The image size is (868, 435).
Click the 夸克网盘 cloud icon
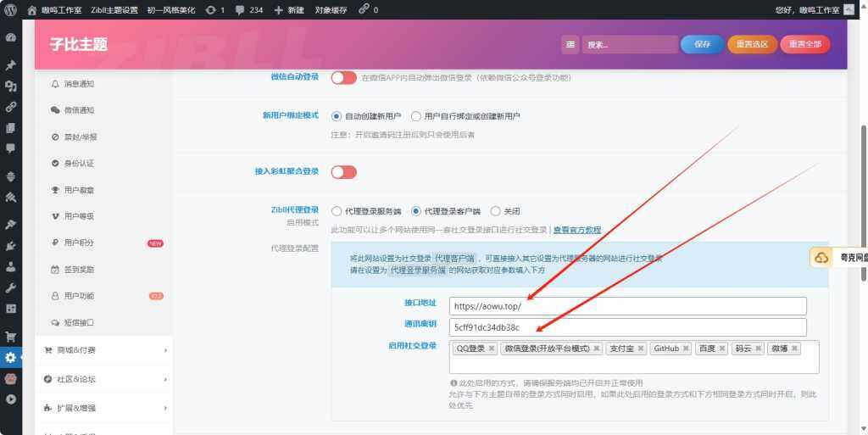pyautogui.click(x=821, y=257)
